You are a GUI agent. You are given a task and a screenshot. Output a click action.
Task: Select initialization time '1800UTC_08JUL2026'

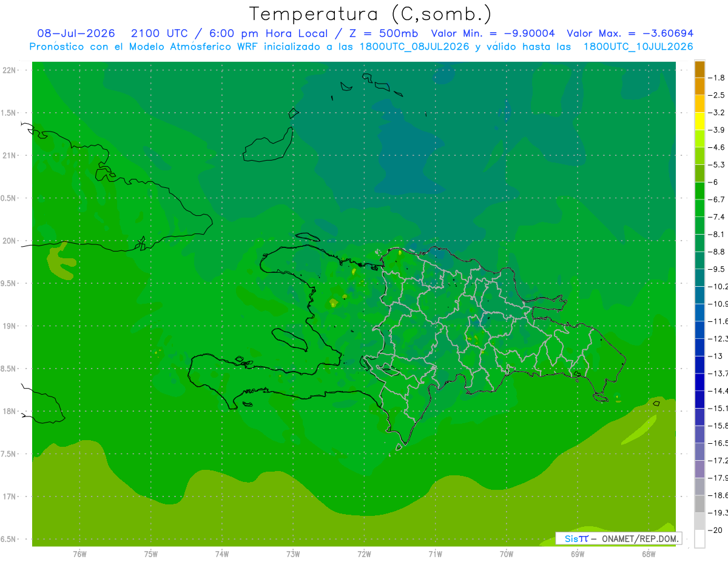414,47
